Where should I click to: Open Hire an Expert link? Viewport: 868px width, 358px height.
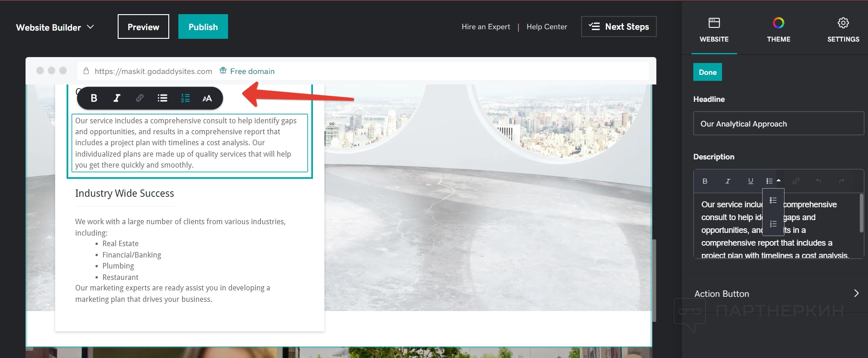(x=486, y=27)
